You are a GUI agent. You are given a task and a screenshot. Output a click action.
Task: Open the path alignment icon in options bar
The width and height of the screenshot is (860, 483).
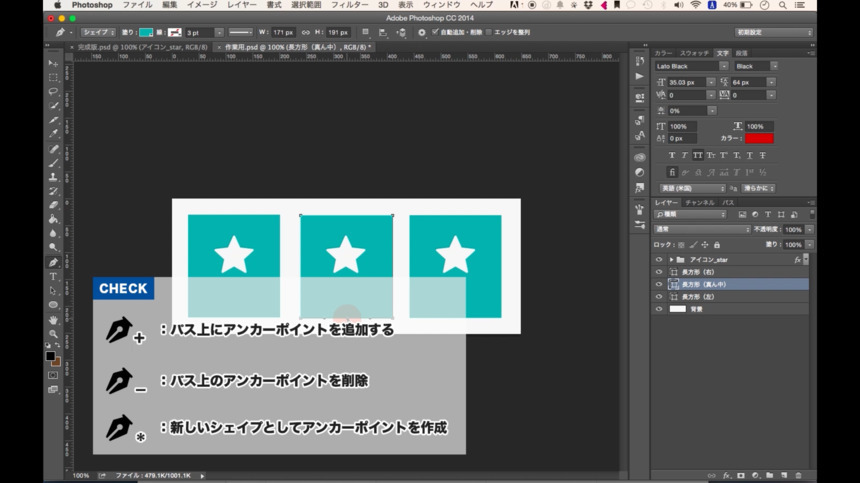[383, 32]
